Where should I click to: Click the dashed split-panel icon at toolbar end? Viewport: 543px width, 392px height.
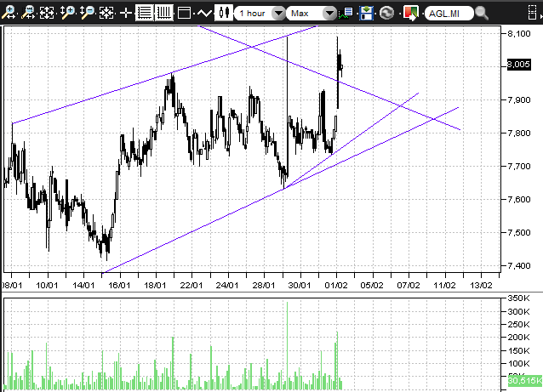[x=532, y=13]
